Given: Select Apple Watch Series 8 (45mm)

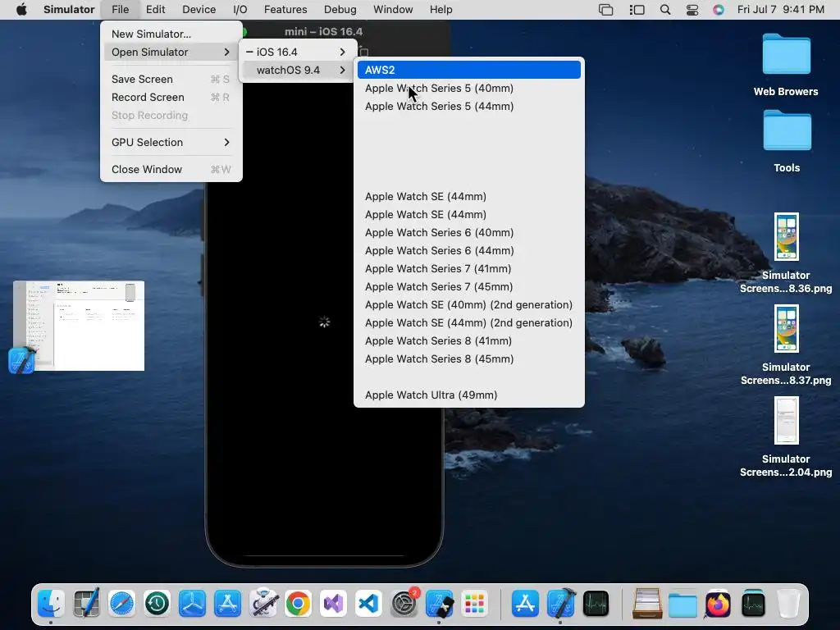Looking at the screenshot, I should coord(468,359).
